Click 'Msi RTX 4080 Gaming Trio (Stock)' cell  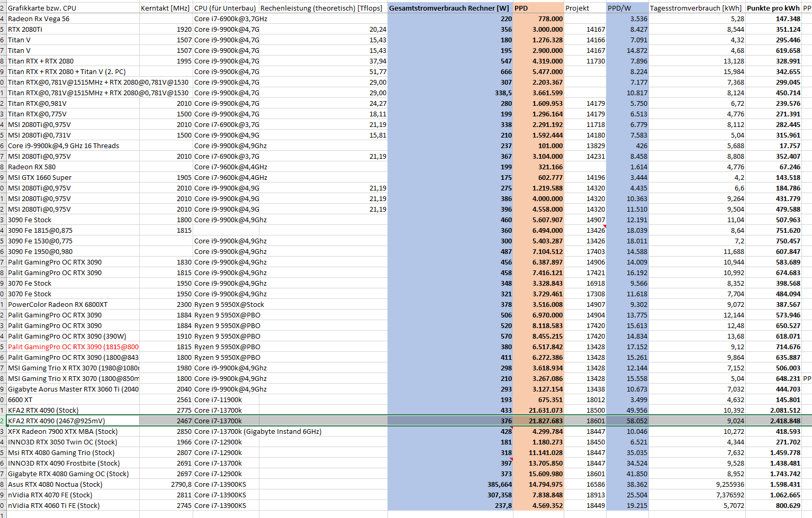(x=73, y=452)
